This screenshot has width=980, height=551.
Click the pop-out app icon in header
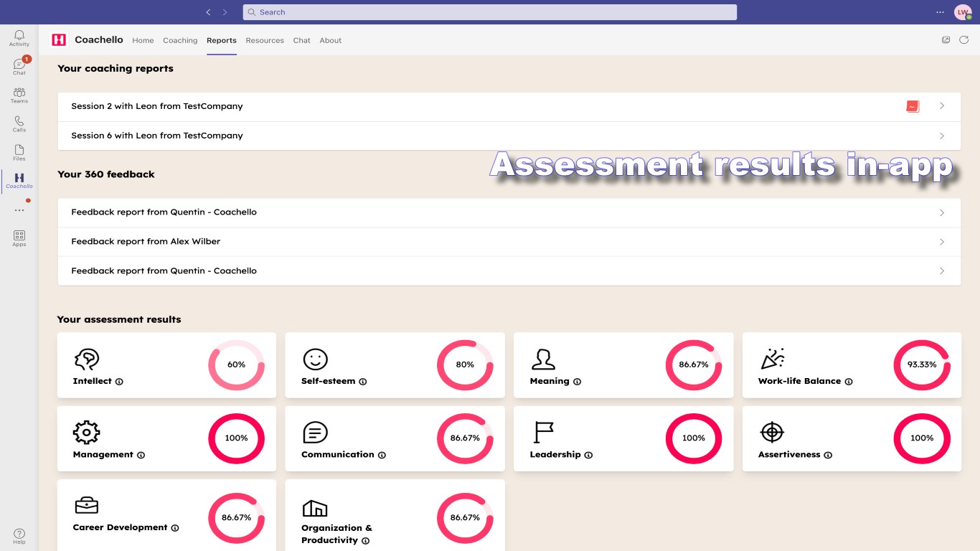coord(946,40)
